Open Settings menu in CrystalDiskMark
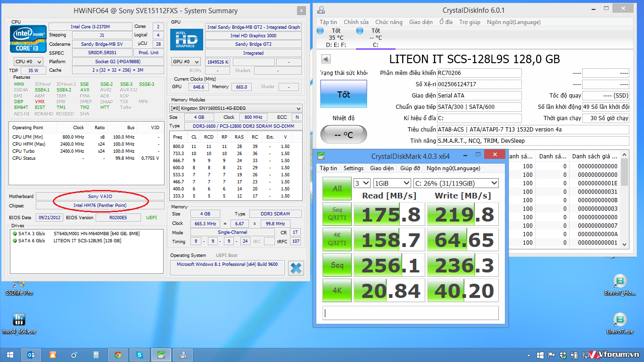 click(x=354, y=168)
